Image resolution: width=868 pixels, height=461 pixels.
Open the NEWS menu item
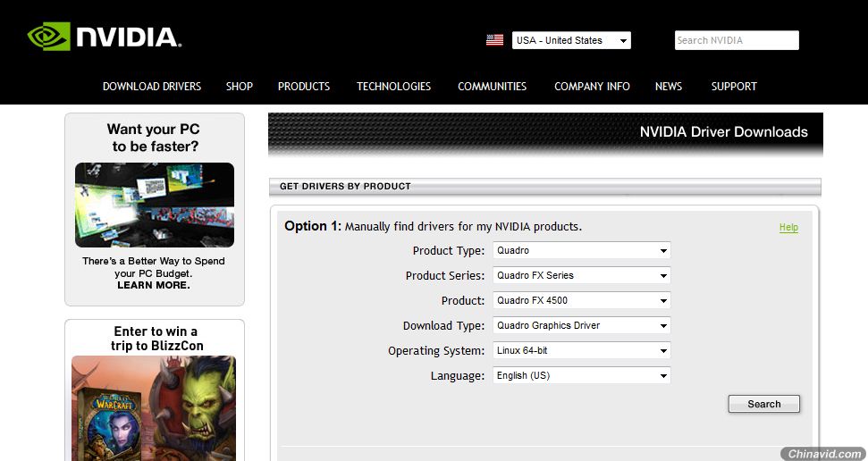coord(668,87)
